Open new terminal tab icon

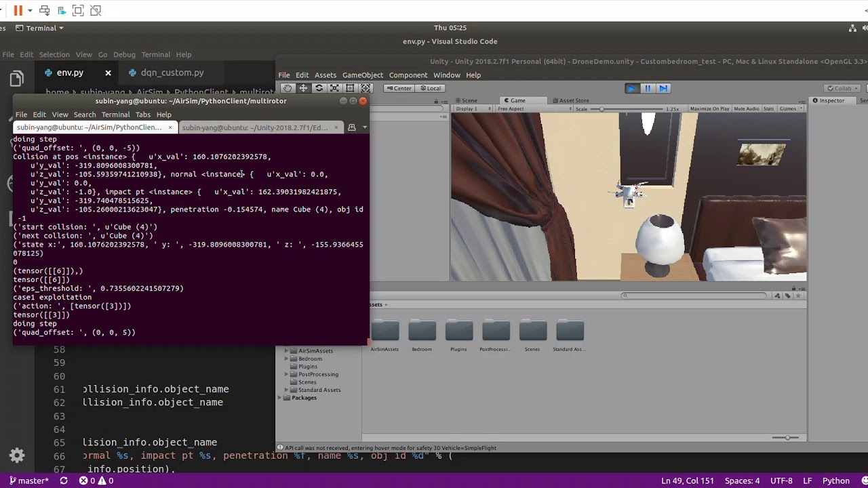coord(351,127)
